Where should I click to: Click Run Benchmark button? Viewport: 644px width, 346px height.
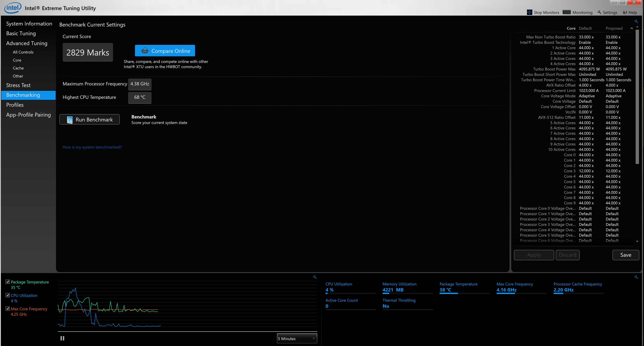pyautogui.click(x=89, y=120)
